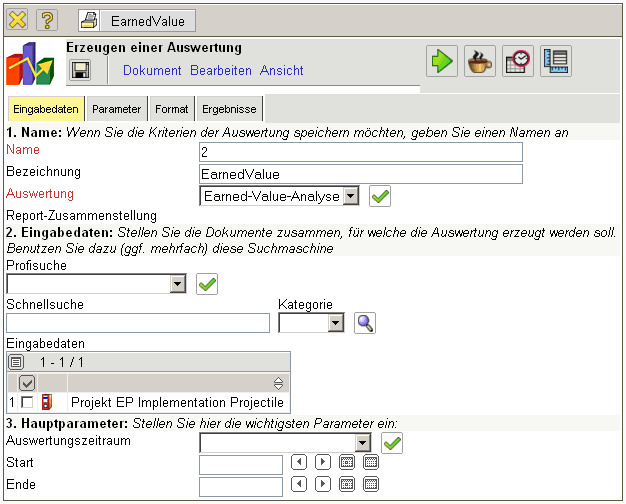Click the magnifier search icon next to Kategorie
626x504 pixels.
[x=365, y=323]
